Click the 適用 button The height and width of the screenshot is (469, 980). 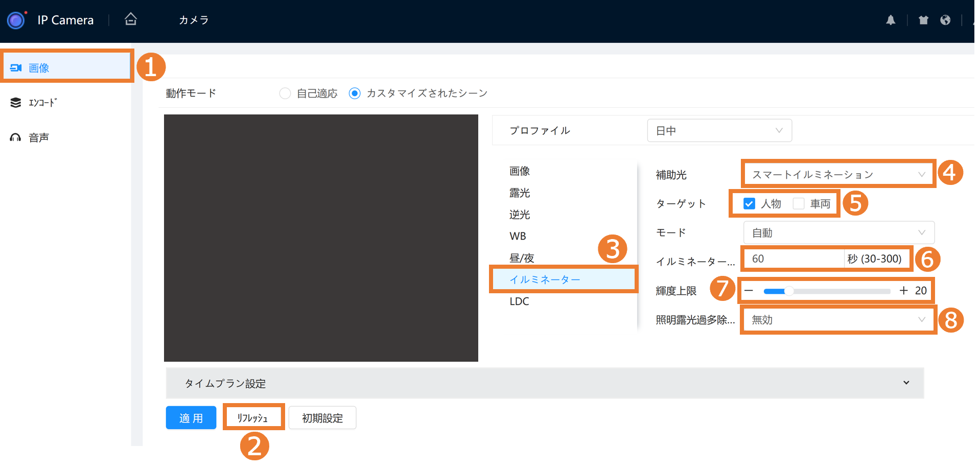click(x=191, y=418)
